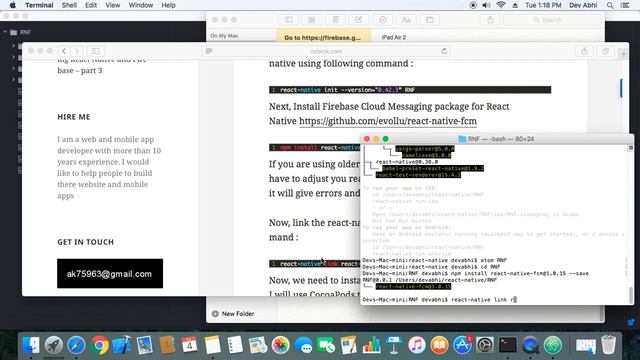
Task: Open Calendar from the Dock
Action: click(x=189, y=345)
